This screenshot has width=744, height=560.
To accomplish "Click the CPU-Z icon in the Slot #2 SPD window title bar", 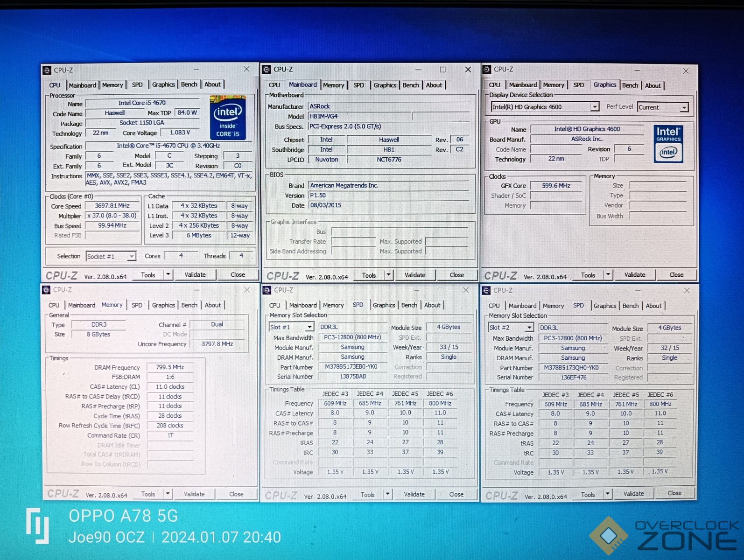I will 486,290.
